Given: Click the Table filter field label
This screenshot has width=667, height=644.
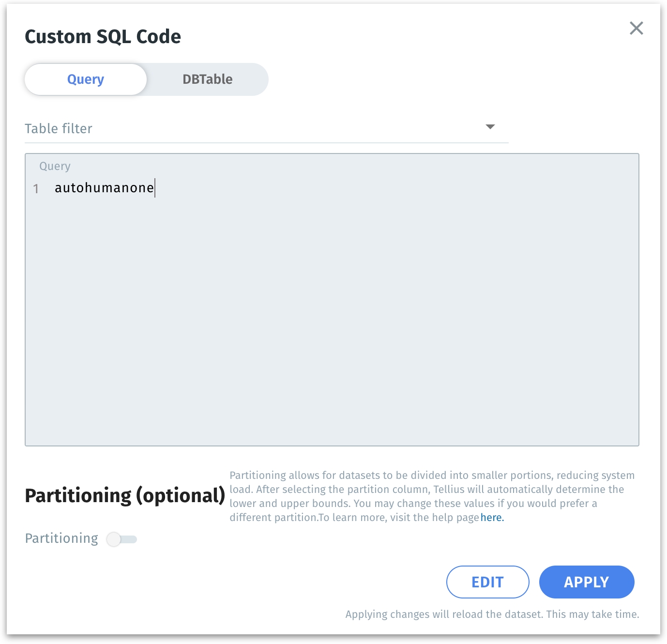Looking at the screenshot, I should 59,129.
